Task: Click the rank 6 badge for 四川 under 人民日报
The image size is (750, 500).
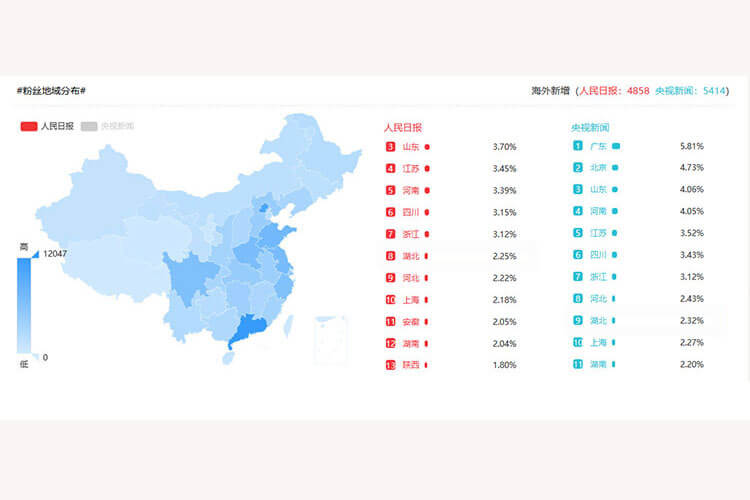Action: pos(390,212)
